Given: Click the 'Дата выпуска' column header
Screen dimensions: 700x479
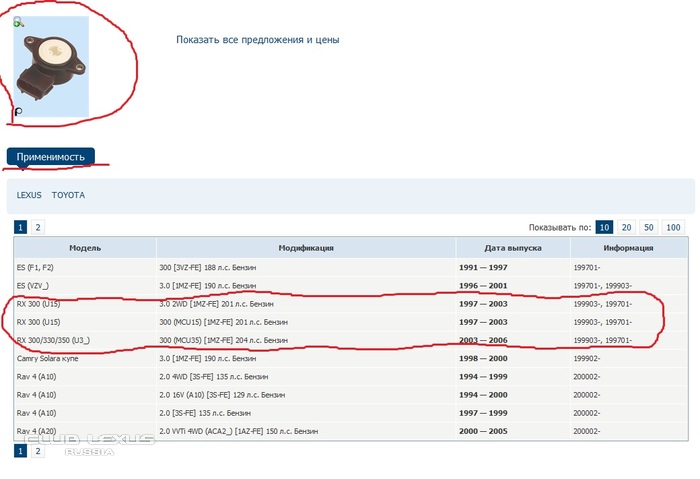Looking at the screenshot, I should pyautogui.click(x=512, y=248).
